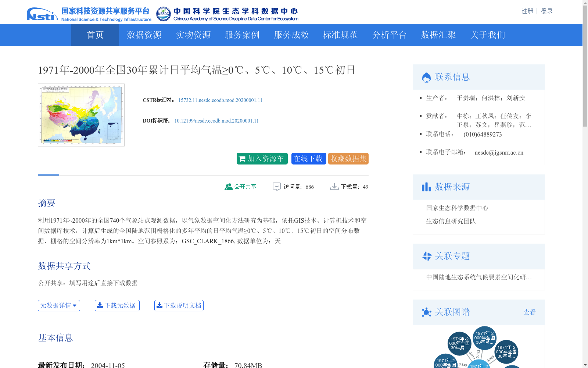Click the topmost node in relation graph

[x=484, y=338]
